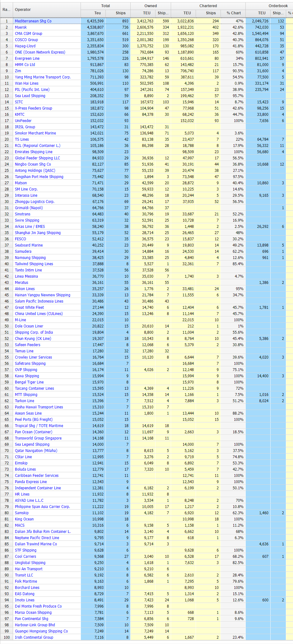The width and height of the screenshot is (293, 644).
Task: Sort by Chartered Ships column header
Action: [x=208, y=13]
